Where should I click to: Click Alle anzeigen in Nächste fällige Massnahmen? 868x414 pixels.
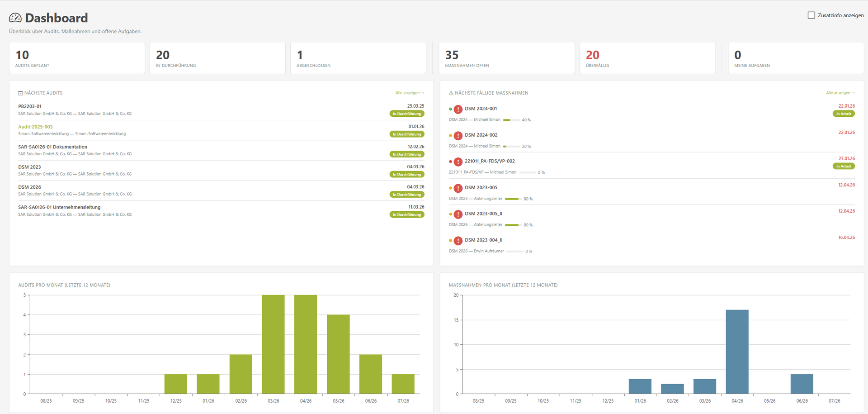[x=840, y=93]
